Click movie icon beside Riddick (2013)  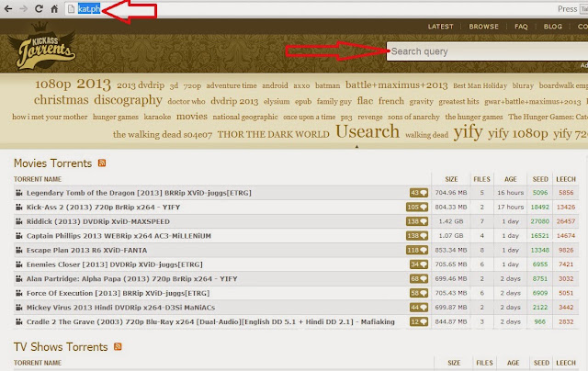pos(18,221)
